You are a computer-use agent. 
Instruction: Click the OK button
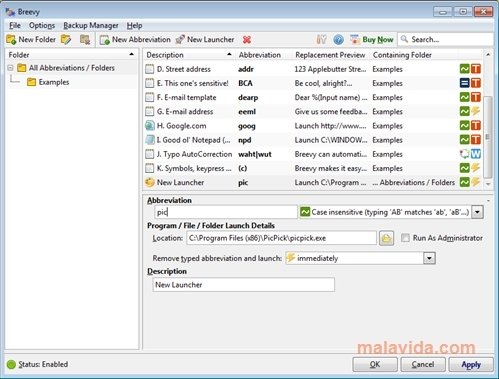click(x=375, y=364)
